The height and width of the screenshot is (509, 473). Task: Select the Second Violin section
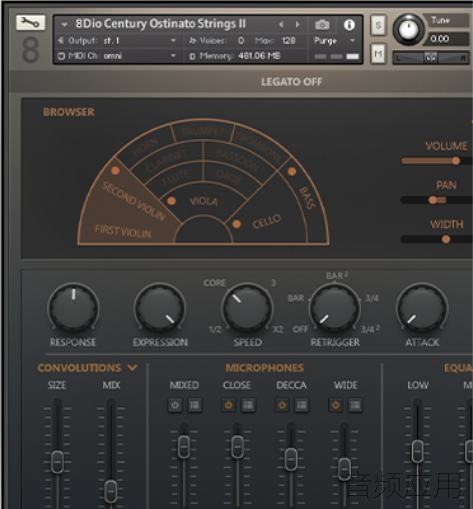click(x=133, y=201)
